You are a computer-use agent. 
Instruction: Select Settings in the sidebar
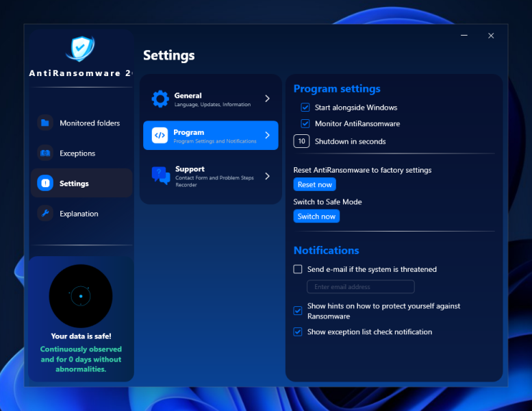[81, 184]
